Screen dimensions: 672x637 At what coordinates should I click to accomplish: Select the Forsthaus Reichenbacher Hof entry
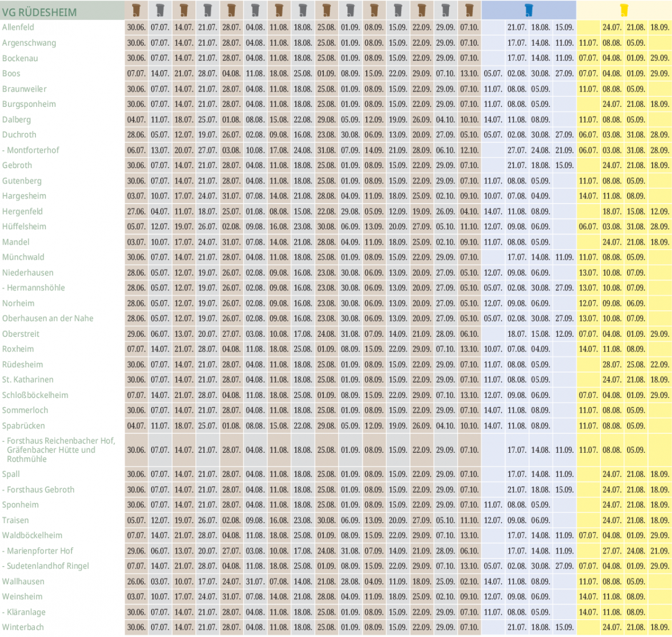coord(59,450)
